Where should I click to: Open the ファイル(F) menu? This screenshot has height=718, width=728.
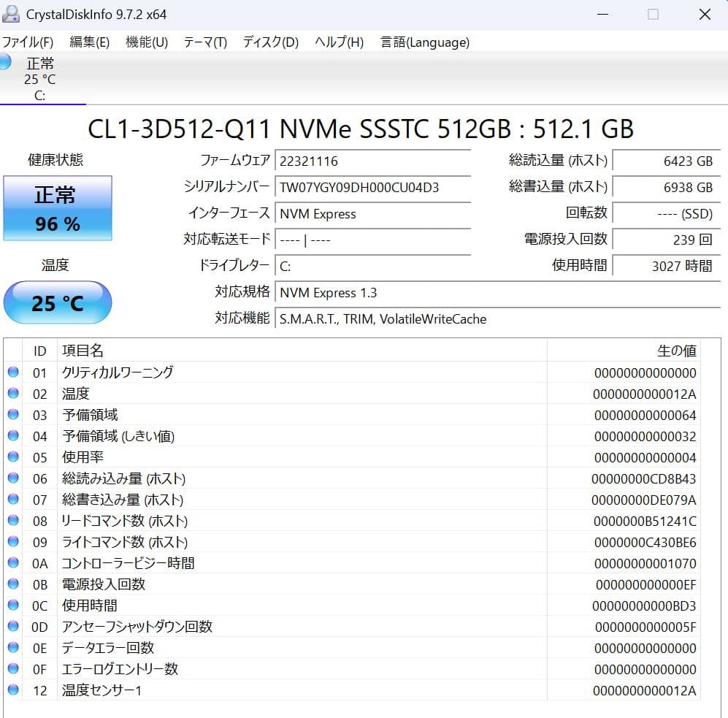pyautogui.click(x=30, y=42)
